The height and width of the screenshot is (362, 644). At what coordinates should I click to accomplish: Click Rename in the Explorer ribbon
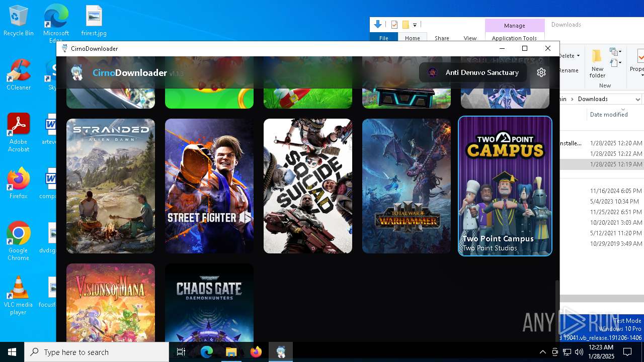(x=569, y=70)
